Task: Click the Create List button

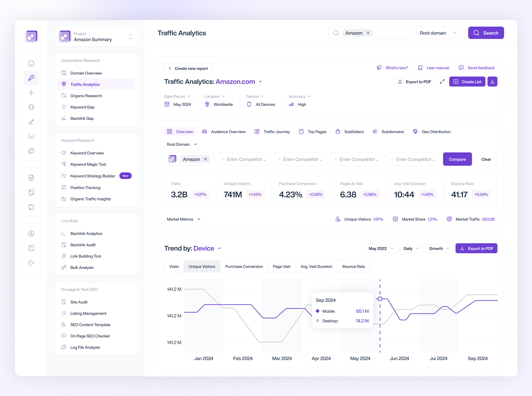Action: click(x=467, y=82)
